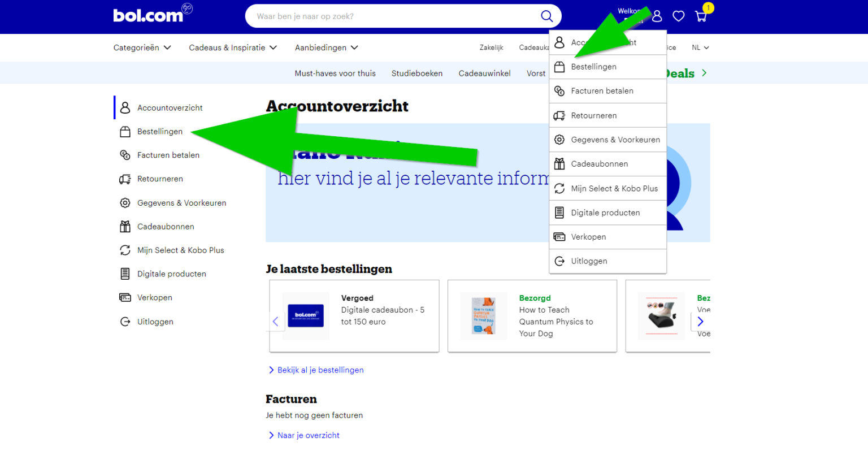Open the Zakelijk link
The height and width of the screenshot is (455, 868).
point(492,47)
